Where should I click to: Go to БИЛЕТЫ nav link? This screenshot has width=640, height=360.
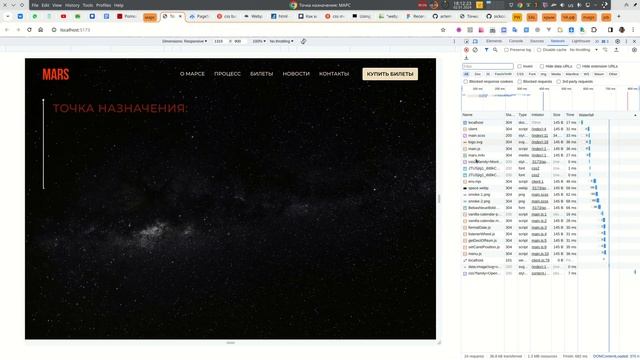click(x=262, y=74)
